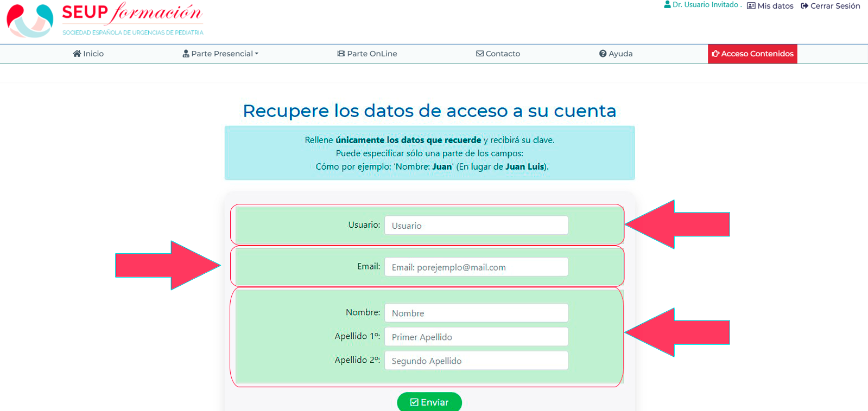The height and width of the screenshot is (411, 868).
Task: Click the film icon beside Parte OnLine
Action: pos(341,54)
